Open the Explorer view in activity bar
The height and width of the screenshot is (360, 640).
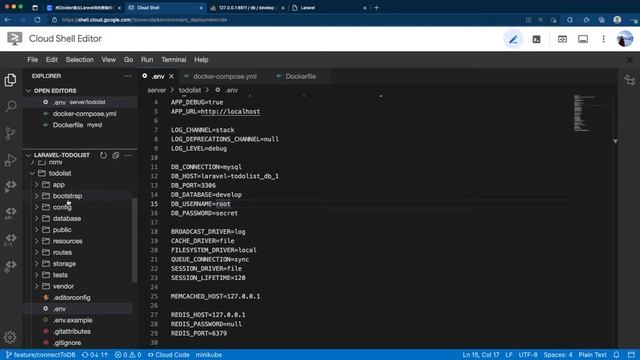click(11, 80)
